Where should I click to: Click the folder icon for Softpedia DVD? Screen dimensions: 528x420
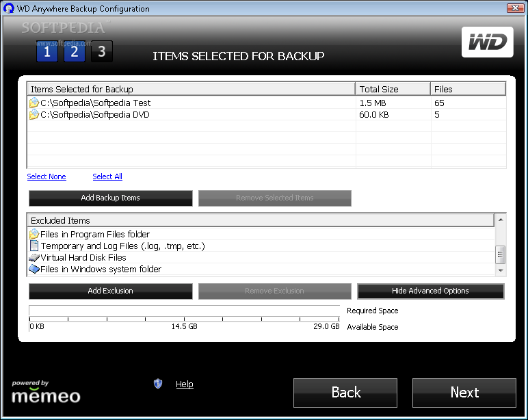point(34,114)
